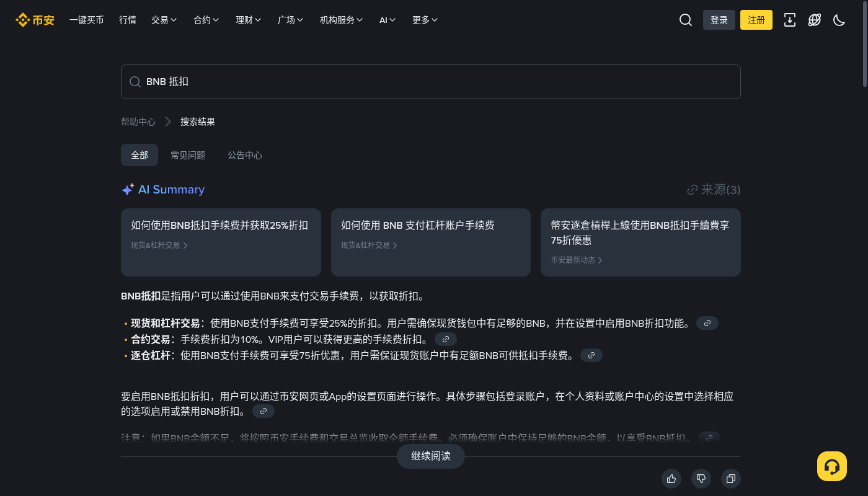Click the 登录 button

pyautogui.click(x=719, y=20)
